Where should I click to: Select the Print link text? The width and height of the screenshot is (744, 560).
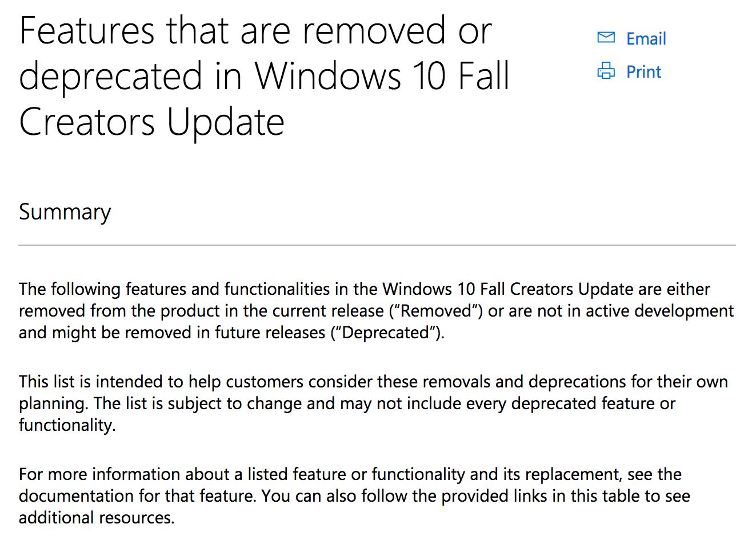pyautogui.click(x=643, y=72)
